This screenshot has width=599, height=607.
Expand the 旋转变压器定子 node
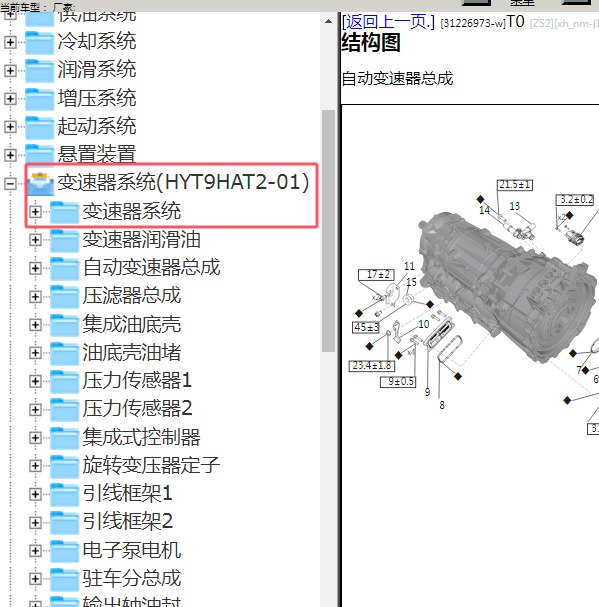pyautogui.click(x=35, y=466)
